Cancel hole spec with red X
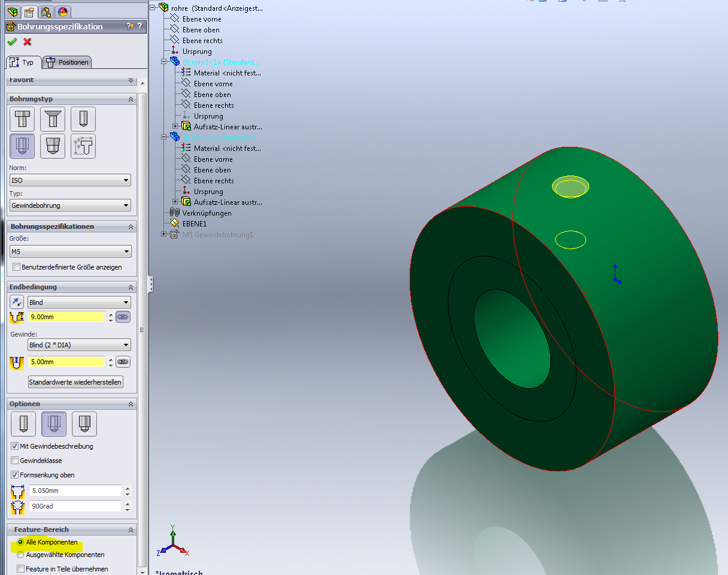The width and height of the screenshot is (728, 575). [27, 42]
